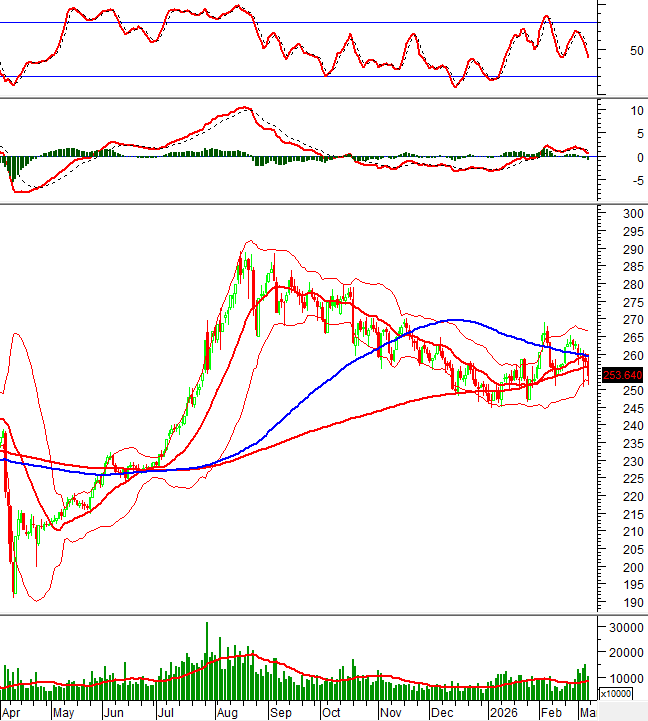Screen dimensions: 648x721
Task: Click the 300 mark on price axis
Action: click(x=631, y=214)
